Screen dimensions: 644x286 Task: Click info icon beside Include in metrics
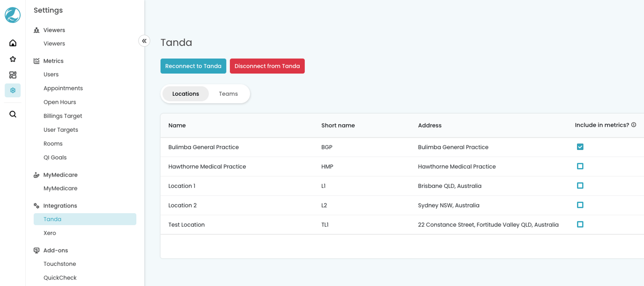634,125
